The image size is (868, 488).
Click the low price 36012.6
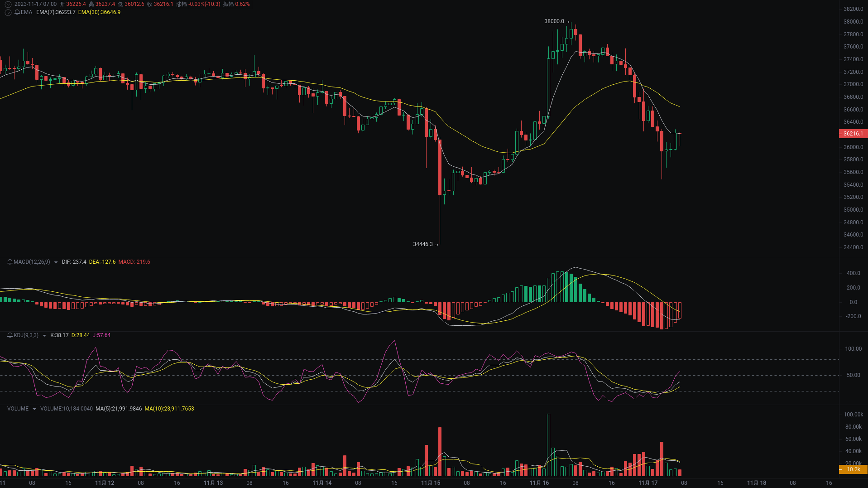pyautogui.click(x=134, y=4)
